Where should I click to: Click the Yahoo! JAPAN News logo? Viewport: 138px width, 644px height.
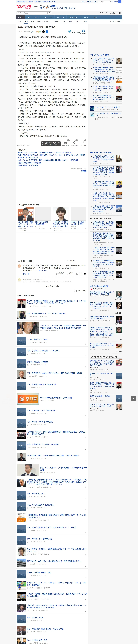pos(27,7)
